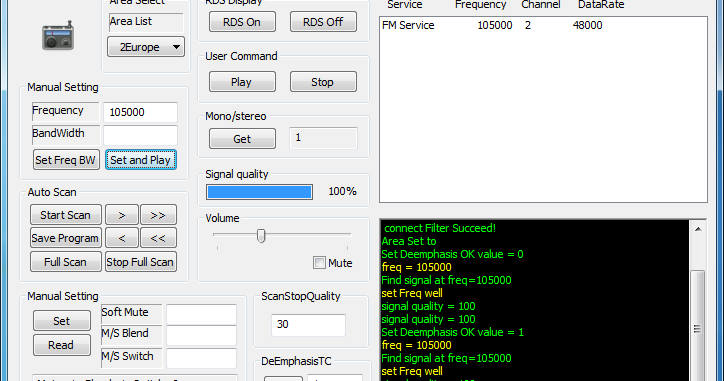Viewport: 724px width, 381px height.
Task: Enable the Mute checkbox
Action: coord(319,263)
